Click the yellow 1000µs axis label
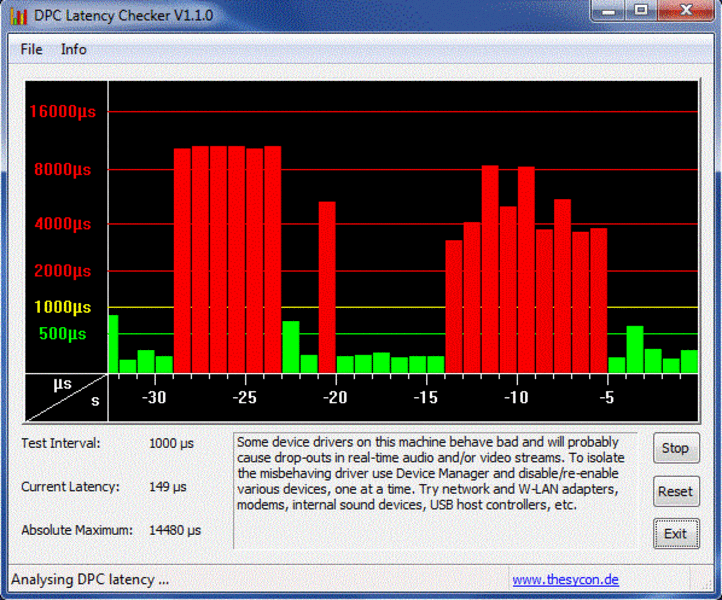This screenshot has width=722, height=600. pos(63,307)
